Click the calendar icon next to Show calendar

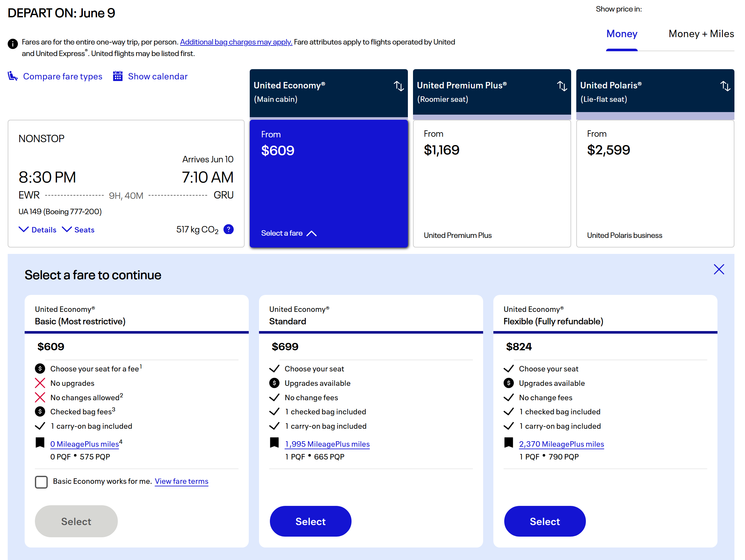click(x=117, y=76)
